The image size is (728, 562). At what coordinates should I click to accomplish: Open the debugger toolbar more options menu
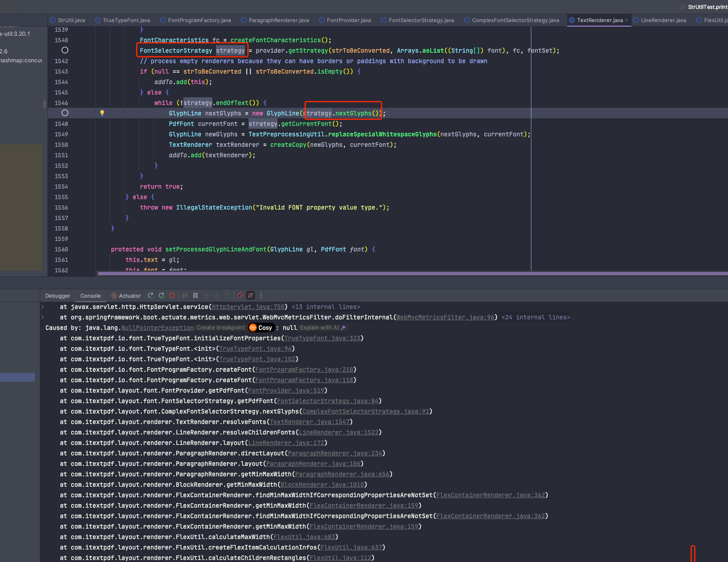click(261, 296)
